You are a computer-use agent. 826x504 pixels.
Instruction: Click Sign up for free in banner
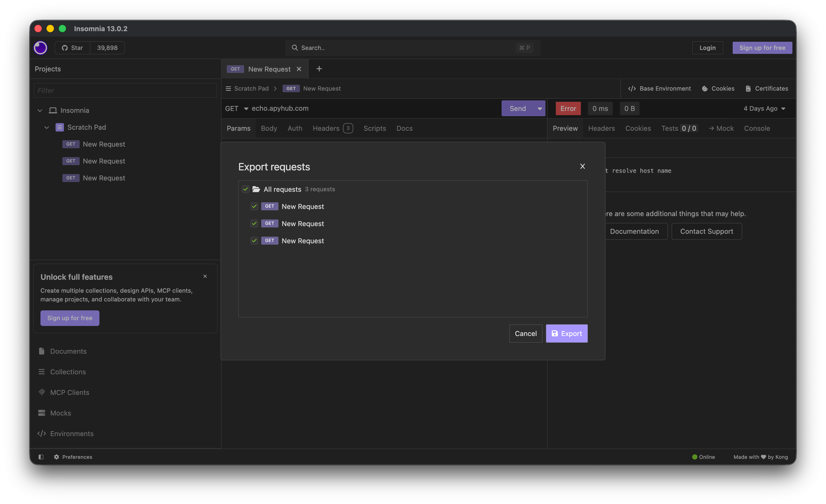coord(70,318)
